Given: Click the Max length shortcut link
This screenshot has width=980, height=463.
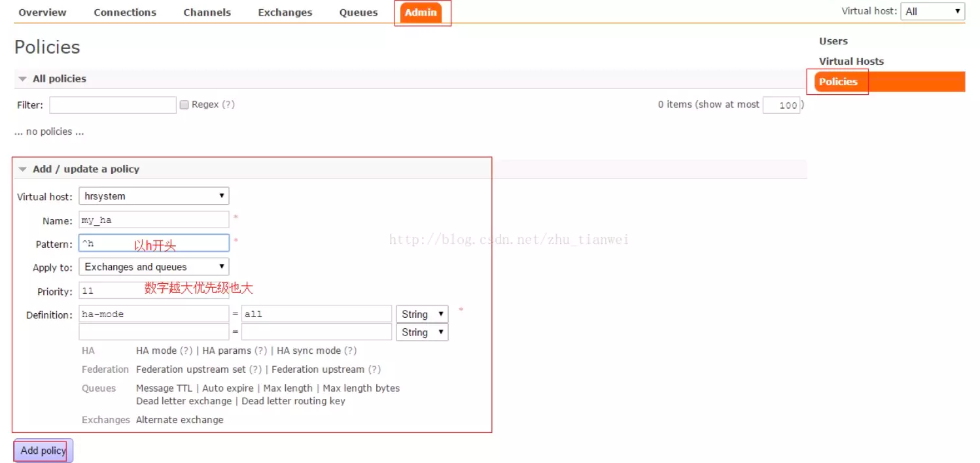Looking at the screenshot, I should click(288, 388).
